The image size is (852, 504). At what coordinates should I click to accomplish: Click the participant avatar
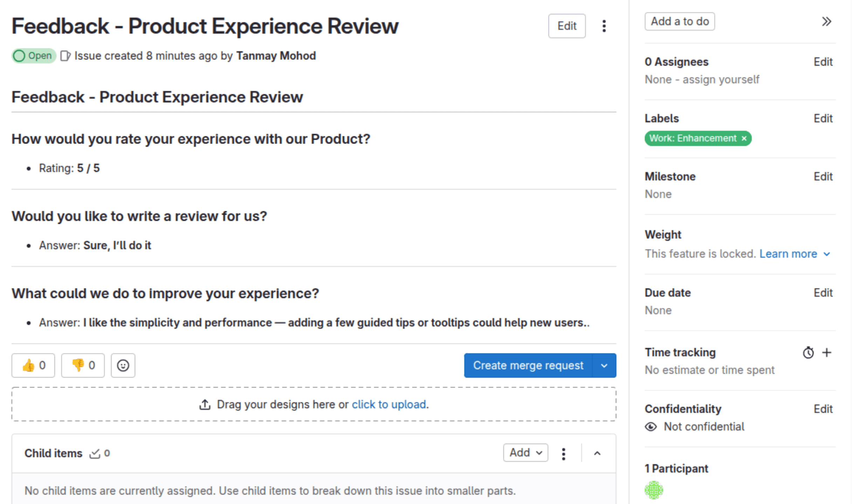[654, 490]
